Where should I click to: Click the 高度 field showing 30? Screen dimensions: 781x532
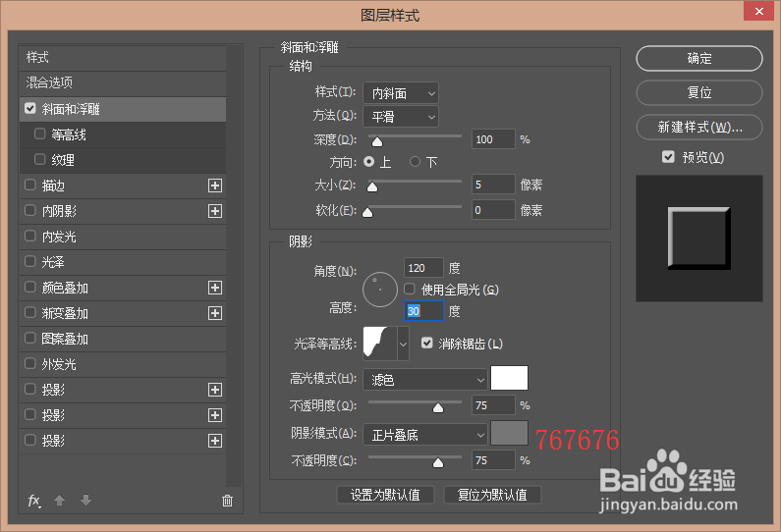pyautogui.click(x=423, y=311)
